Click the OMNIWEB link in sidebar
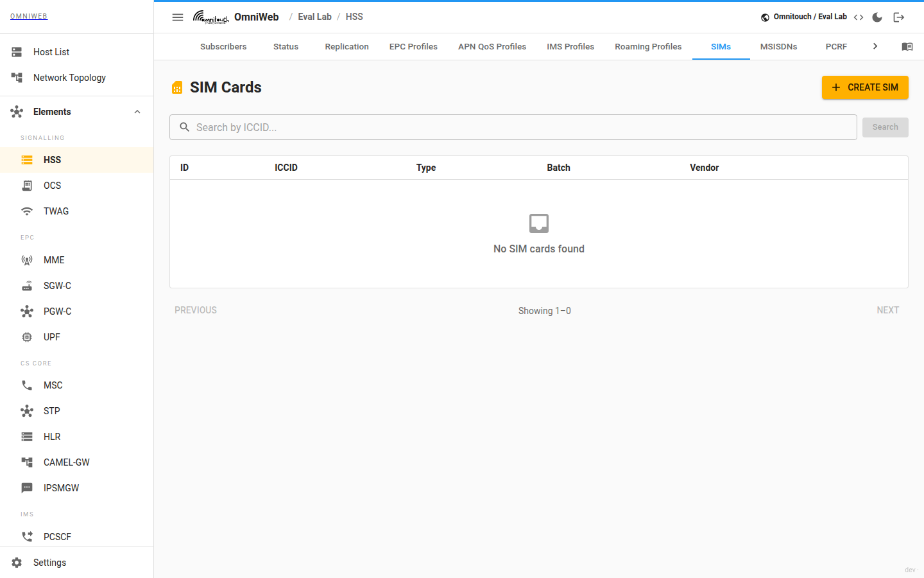 click(29, 17)
